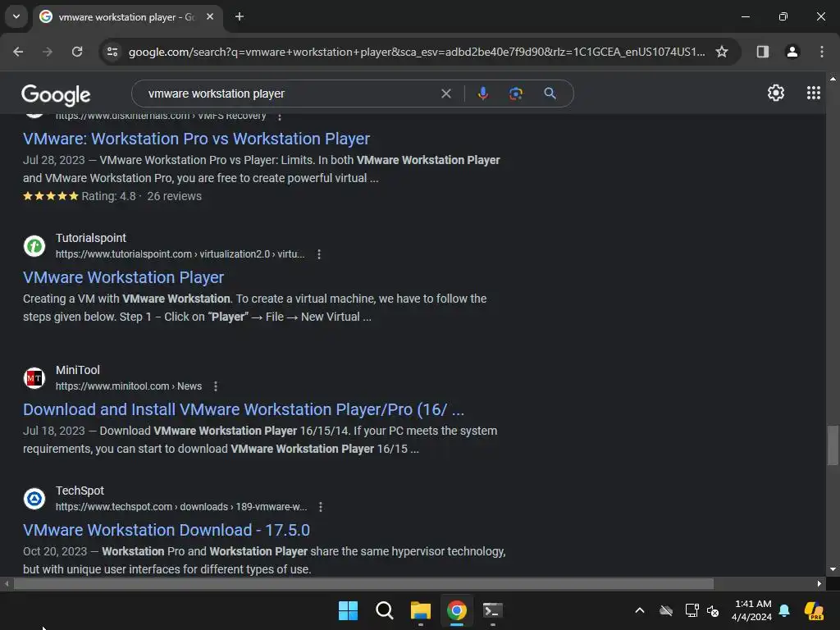Open the Copilot preview icon
Viewport: 840px width, 630px height.
[x=814, y=610]
